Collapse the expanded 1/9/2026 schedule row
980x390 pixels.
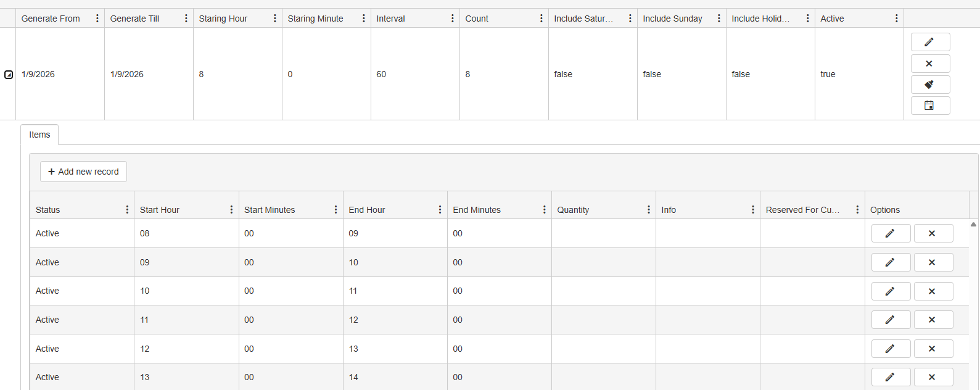(x=9, y=75)
